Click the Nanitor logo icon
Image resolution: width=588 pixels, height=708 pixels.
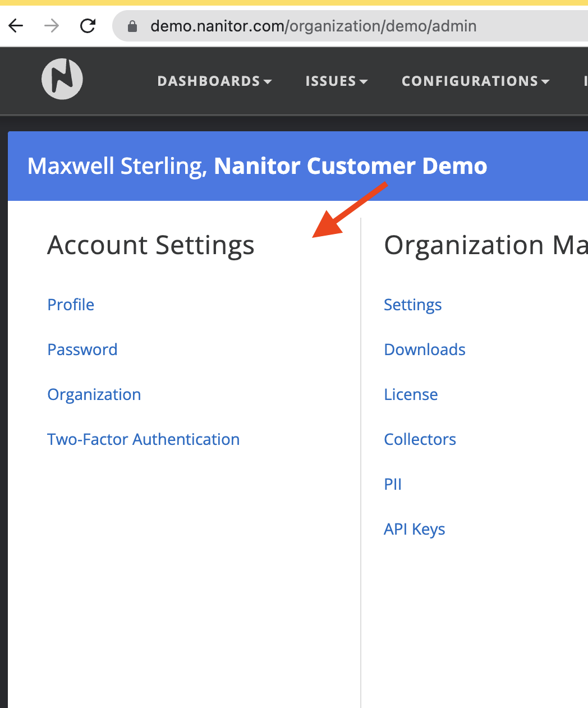pyautogui.click(x=62, y=79)
